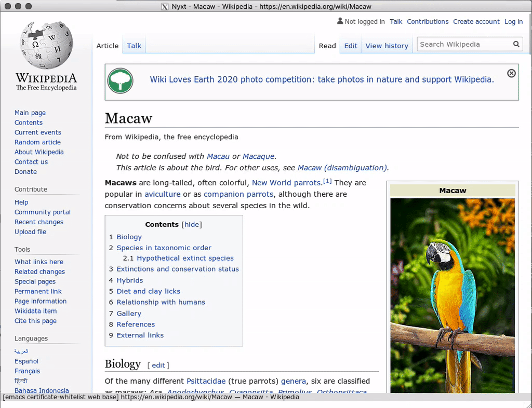Jump to External links section
532x408 pixels.
pos(140,335)
